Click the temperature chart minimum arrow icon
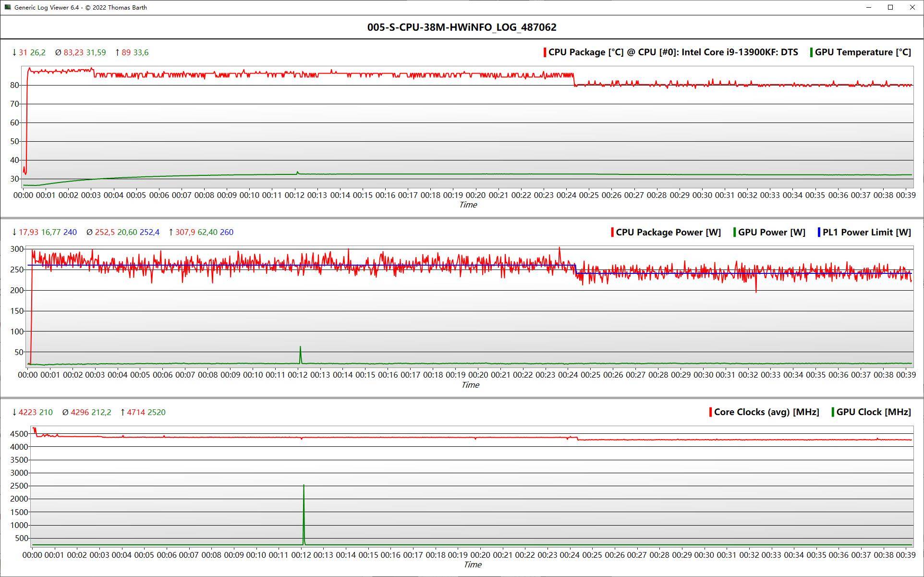Viewport: 924px width, 577px height. [14, 52]
